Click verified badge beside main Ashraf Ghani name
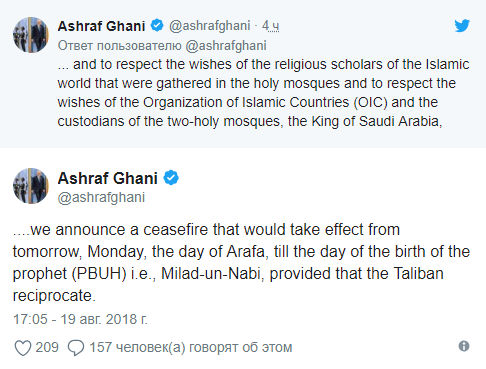 (171, 178)
